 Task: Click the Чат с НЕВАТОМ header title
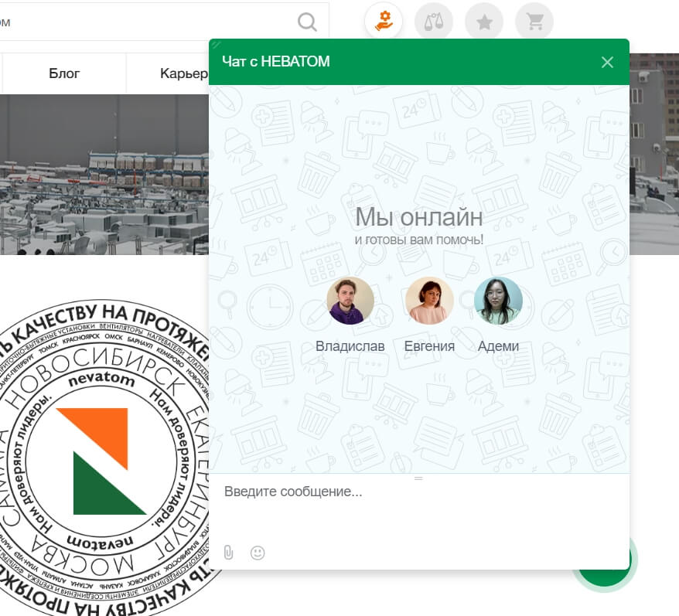[x=276, y=62]
